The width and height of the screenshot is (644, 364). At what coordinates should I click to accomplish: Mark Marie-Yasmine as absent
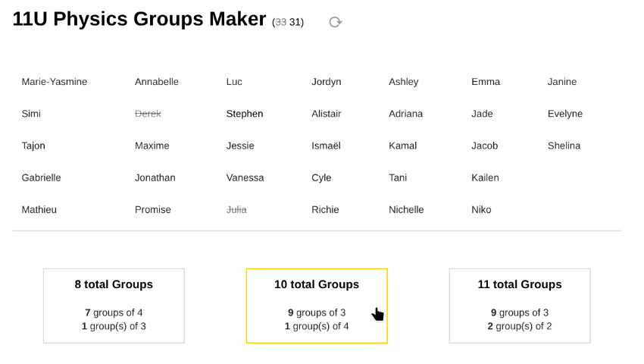click(x=55, y=82)
